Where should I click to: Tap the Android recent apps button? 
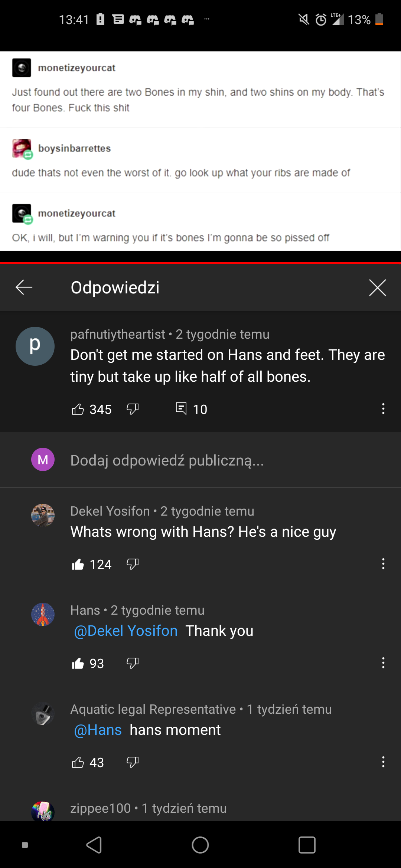(307, 845)
